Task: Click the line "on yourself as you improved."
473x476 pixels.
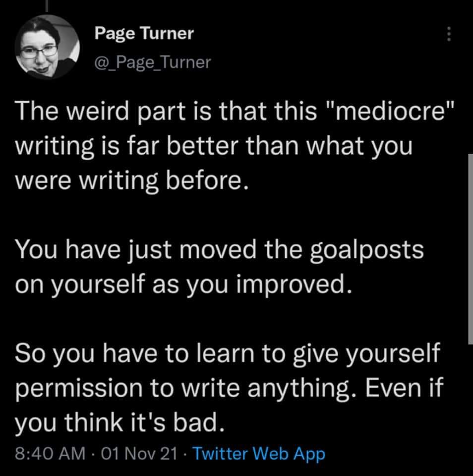Action: tap(183, 285)
